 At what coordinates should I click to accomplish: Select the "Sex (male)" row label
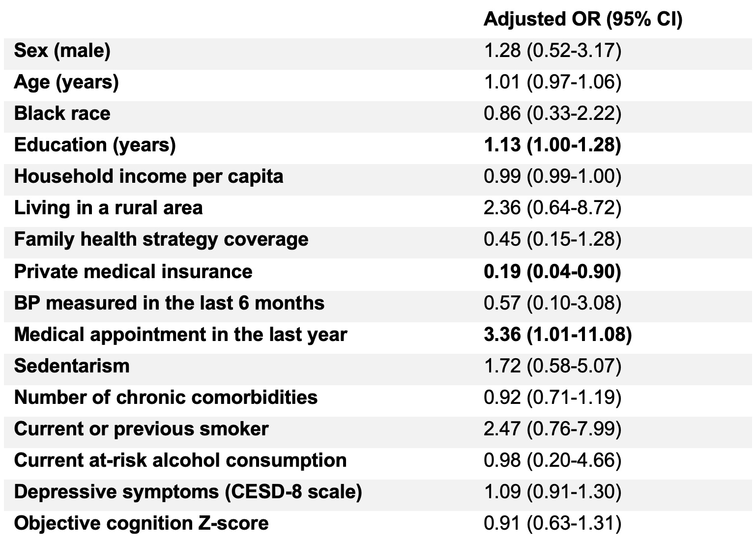click(x=62, y=51)
